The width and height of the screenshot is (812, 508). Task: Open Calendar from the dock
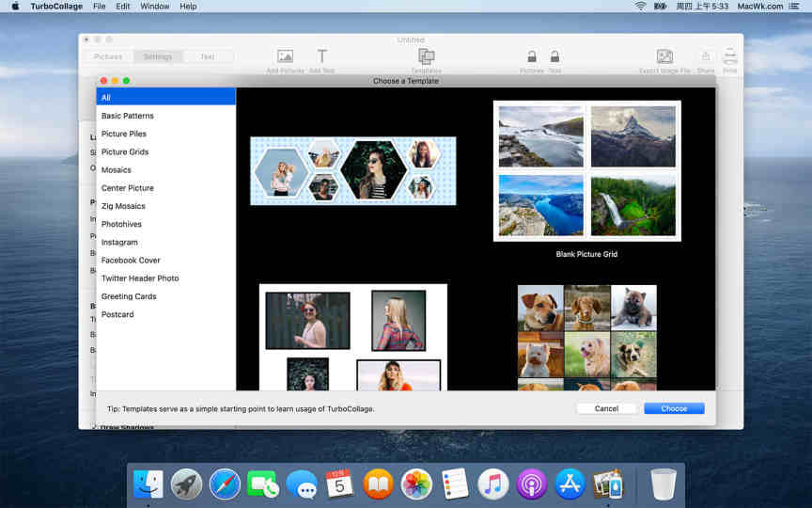coord(339,484)
